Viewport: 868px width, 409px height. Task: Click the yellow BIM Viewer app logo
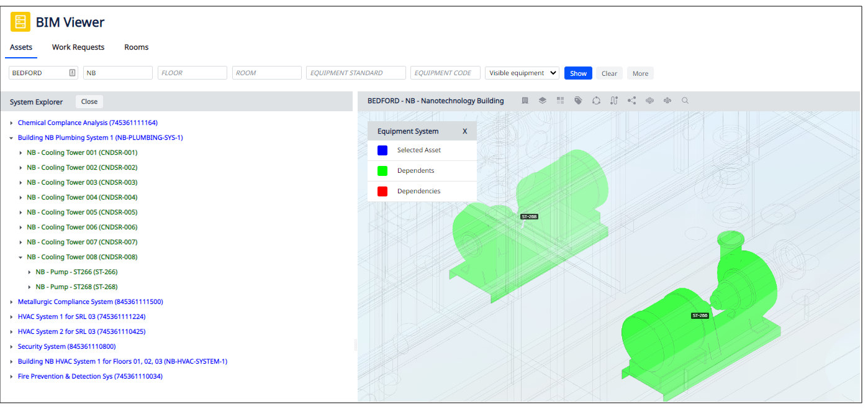pos(20,22)
